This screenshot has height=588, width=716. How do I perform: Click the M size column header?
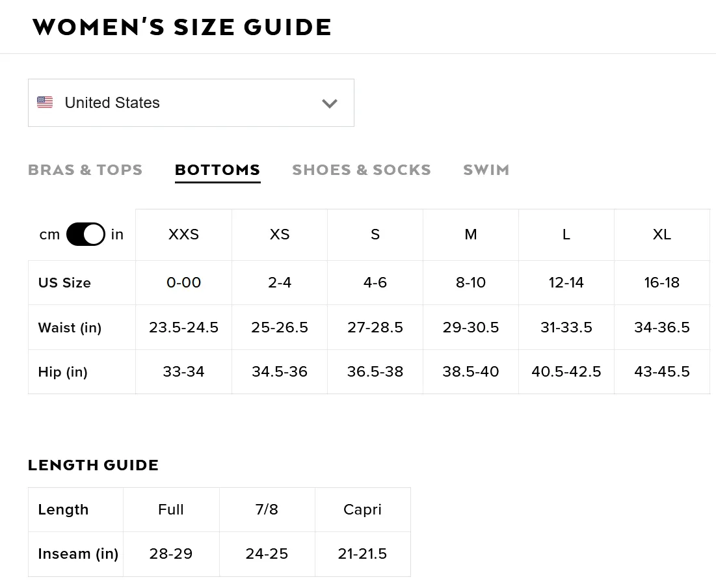471,235
